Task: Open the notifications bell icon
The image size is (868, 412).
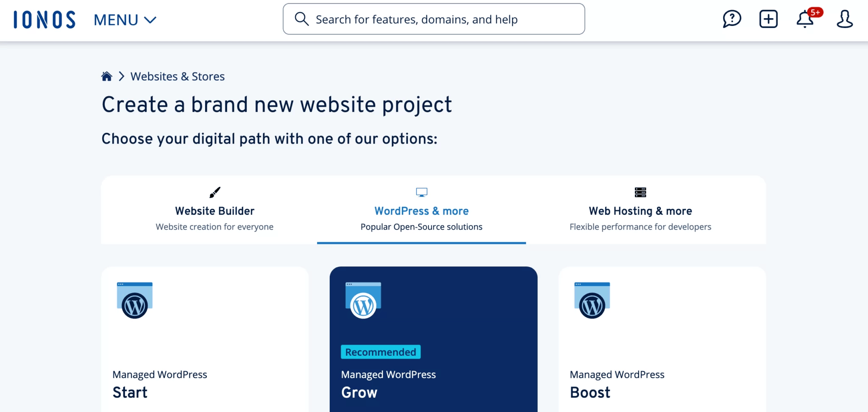Action: (805, 19)
